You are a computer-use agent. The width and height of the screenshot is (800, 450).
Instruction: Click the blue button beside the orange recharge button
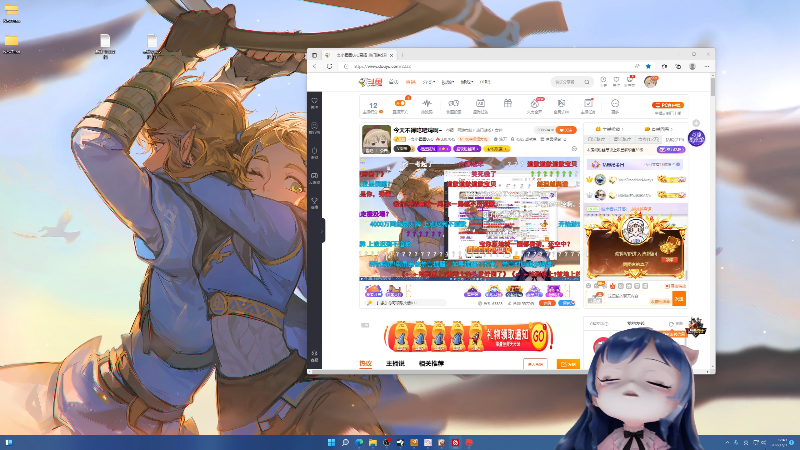click(566, 303)
